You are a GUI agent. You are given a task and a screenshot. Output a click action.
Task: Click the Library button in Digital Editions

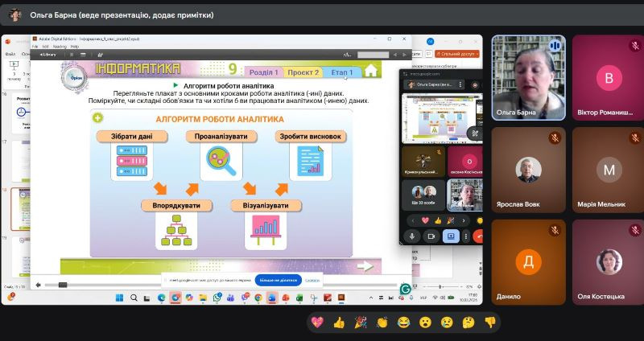click(x=43, y=55)
